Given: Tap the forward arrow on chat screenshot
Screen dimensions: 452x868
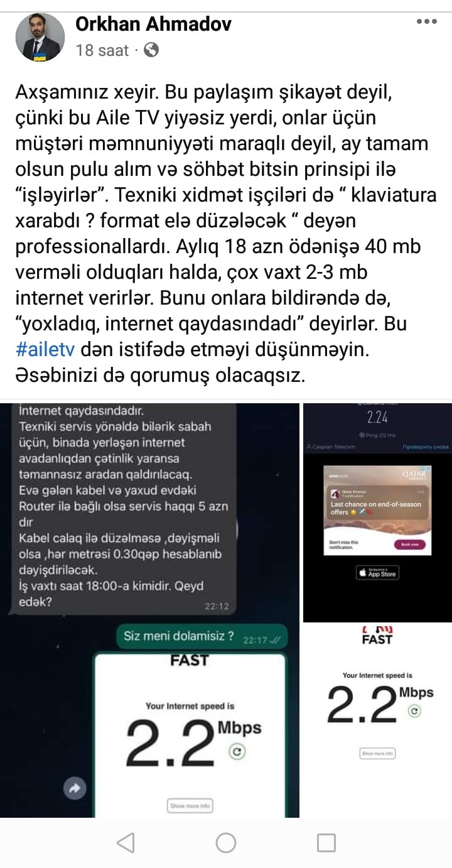Looking at the screenshot, I should [x=75, y=788].
